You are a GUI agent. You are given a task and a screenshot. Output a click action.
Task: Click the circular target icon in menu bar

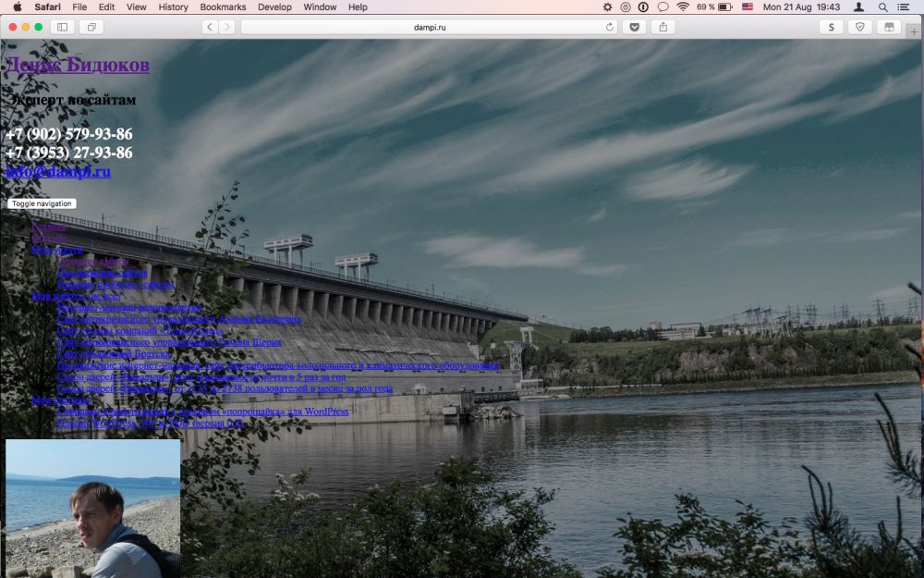coord(626,7)
